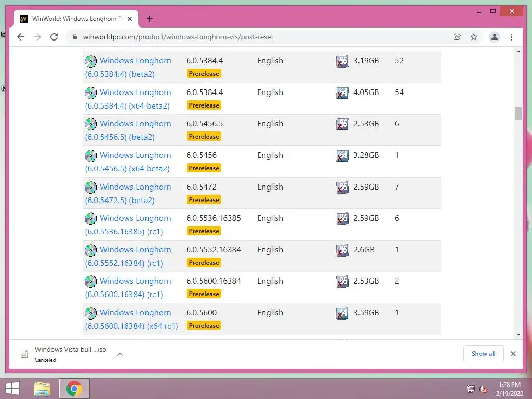Click the forward navigation arrow
The width and height of the screenshot is (532, 399).
(x=37, y=37)
